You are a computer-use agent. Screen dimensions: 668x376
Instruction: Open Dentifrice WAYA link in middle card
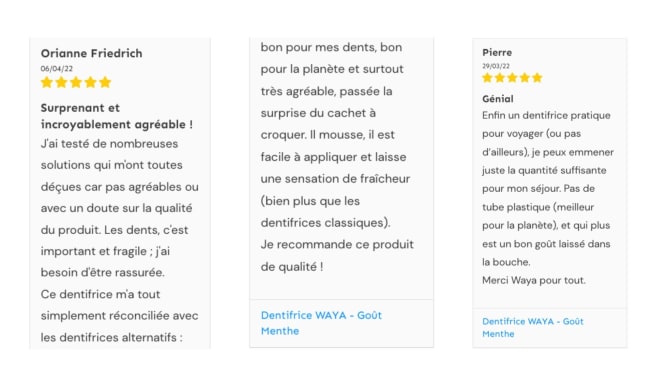click(x=321, y=323)
